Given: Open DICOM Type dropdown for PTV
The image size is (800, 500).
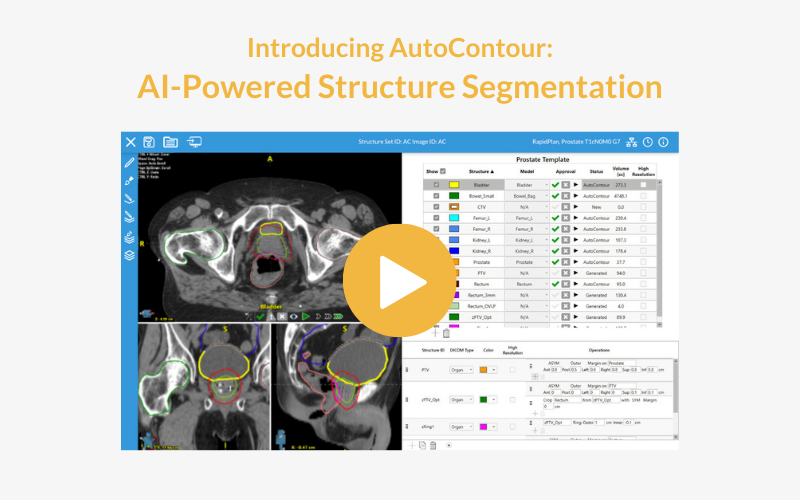Looking at the screenshot, I should (x=461, y=370).
